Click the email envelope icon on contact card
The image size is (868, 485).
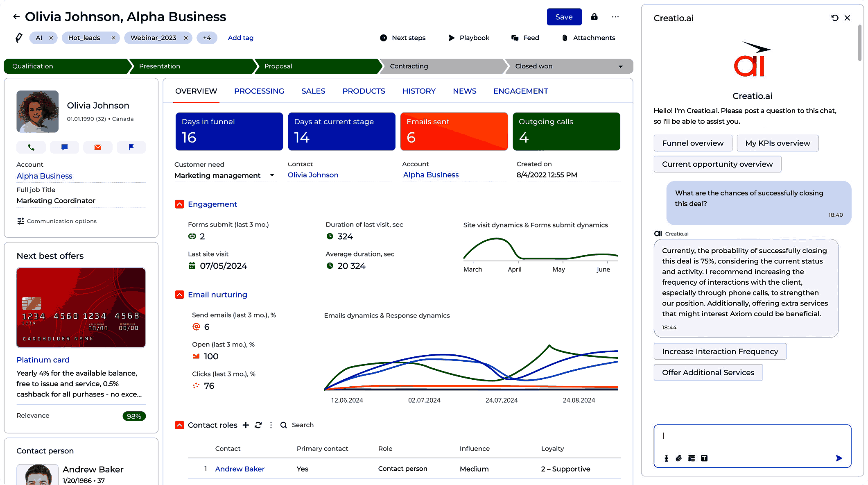97,147
